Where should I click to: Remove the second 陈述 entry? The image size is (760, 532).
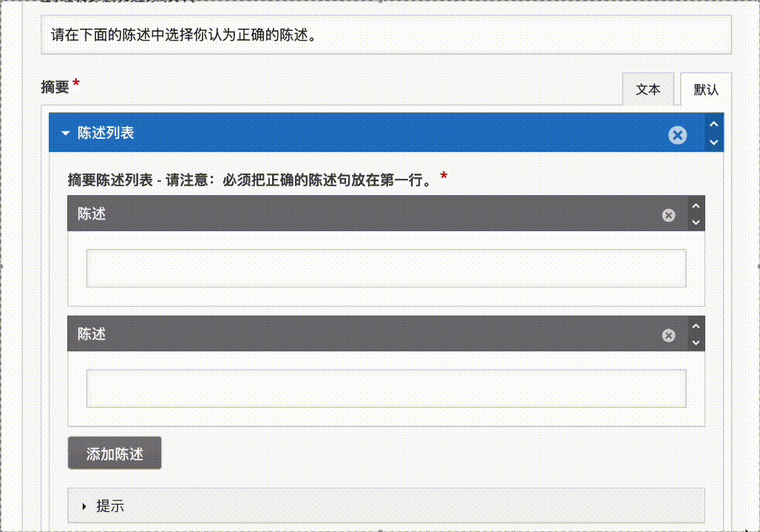pyautogui.click(x=668, y=335)
